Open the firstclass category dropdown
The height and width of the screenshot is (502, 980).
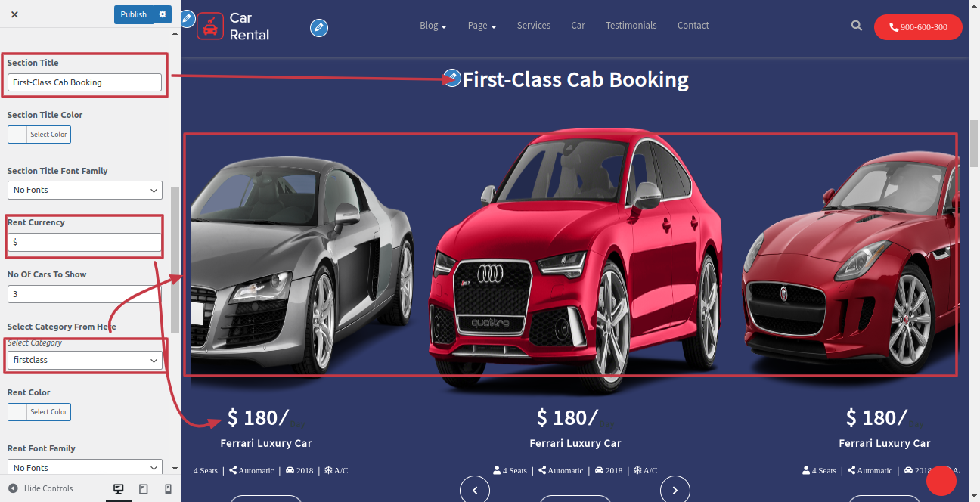pyautogui.click(x=85, y=361)
